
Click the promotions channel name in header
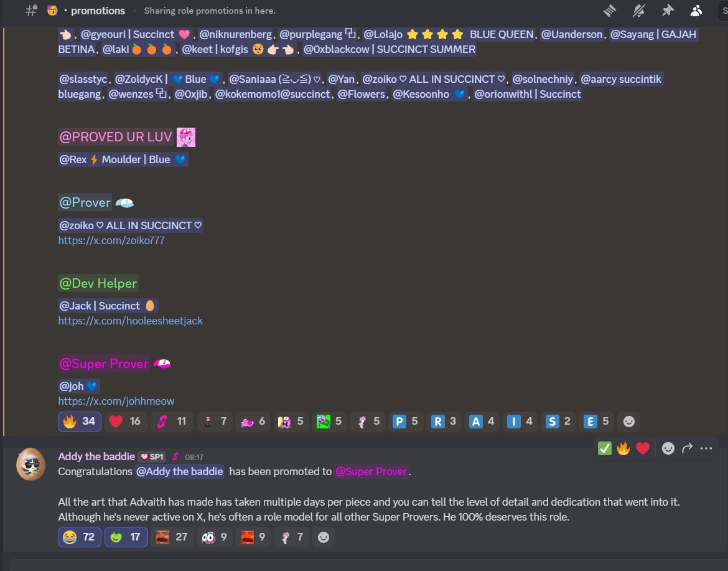tap(98, 11)
